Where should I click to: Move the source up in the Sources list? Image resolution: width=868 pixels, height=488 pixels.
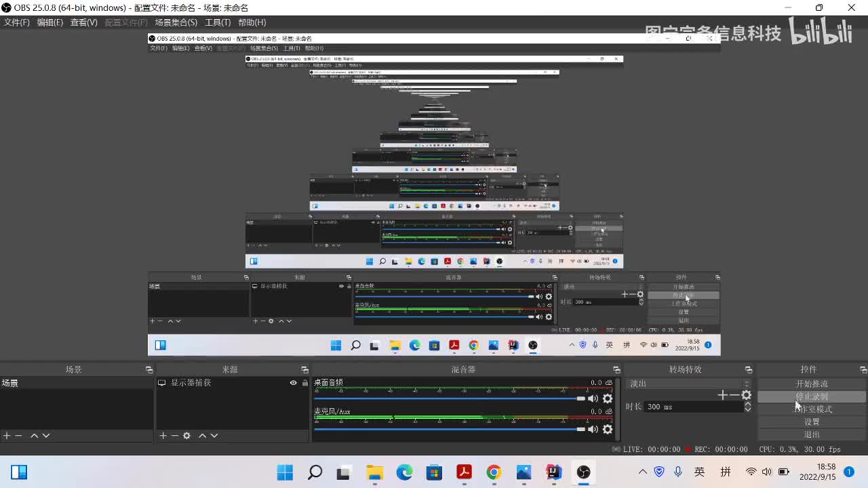[202, 436]
